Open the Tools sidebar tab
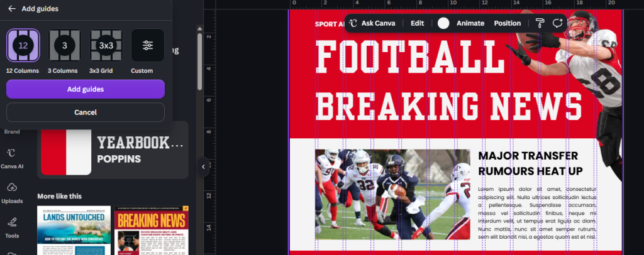 pyautogui.click(x=12, y=228)
